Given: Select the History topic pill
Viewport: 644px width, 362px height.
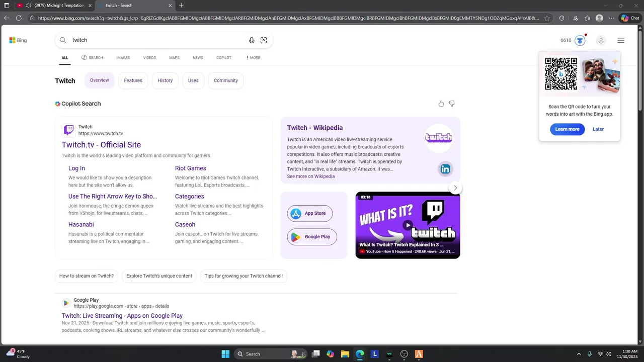Looking at the screenshot, I should pyautogui.click(x=165, y=80).
